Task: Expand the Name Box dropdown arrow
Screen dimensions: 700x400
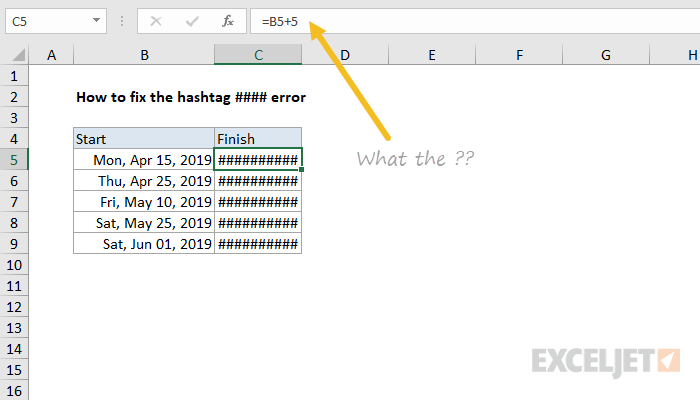Action: click(96, 21)
